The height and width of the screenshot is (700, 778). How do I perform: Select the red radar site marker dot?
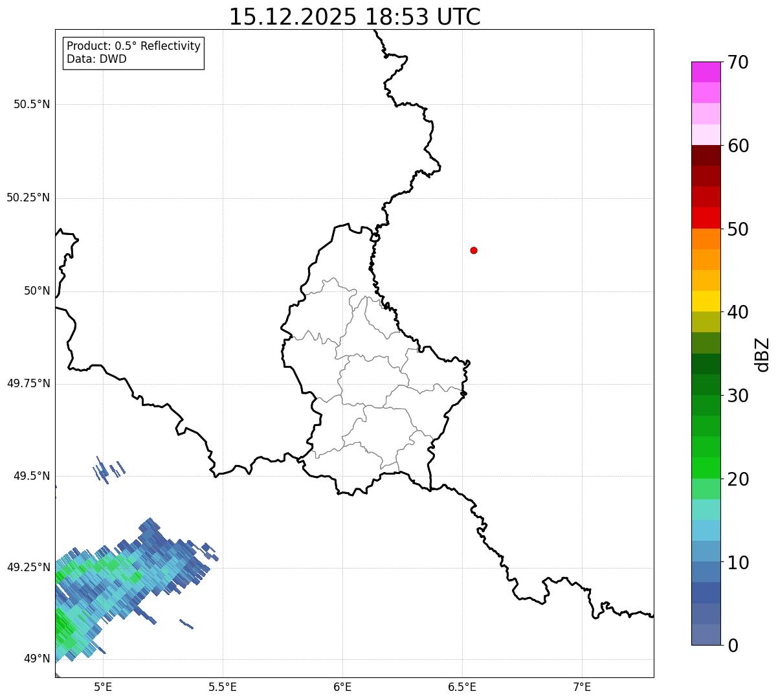click(474, 250)
